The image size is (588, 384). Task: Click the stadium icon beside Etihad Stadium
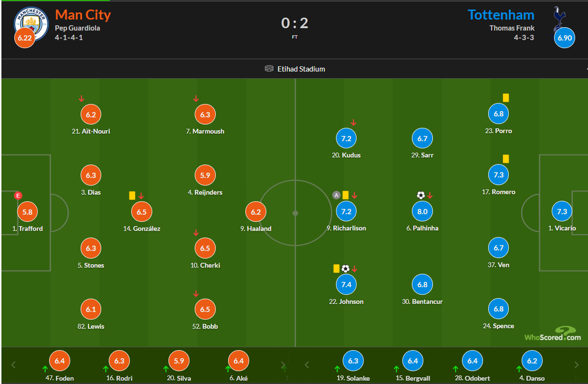(x=269, y=69)
